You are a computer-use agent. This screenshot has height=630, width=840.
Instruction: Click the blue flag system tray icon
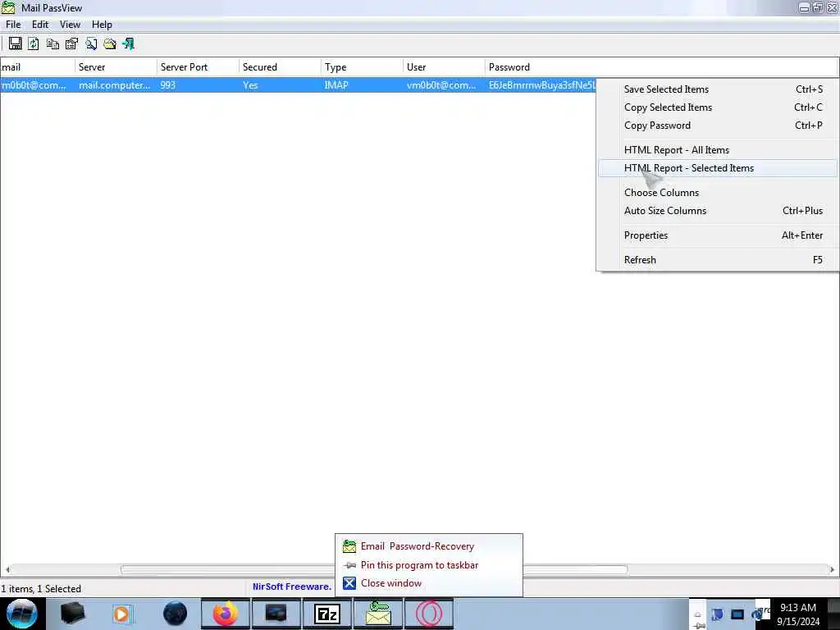tap(717, 615)
